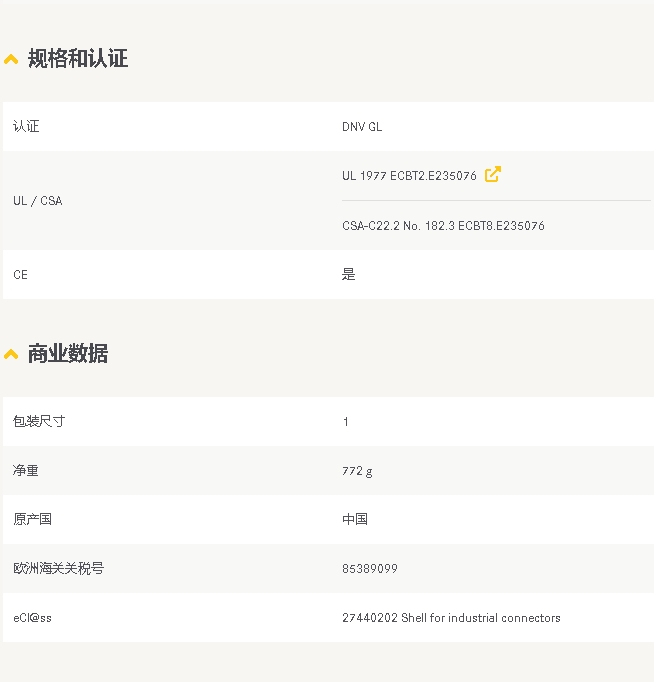Screen dimensions: 654x682
Task: Click the 商业数据 section heading
Action: 68,354
